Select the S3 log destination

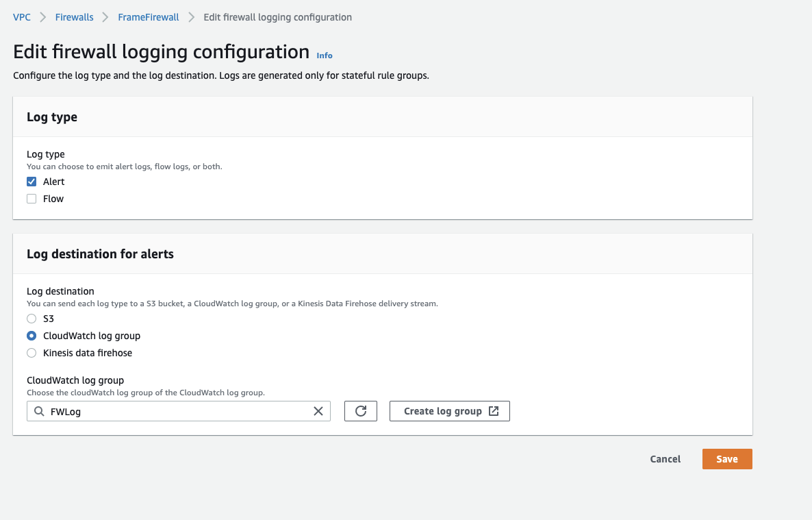31,319
